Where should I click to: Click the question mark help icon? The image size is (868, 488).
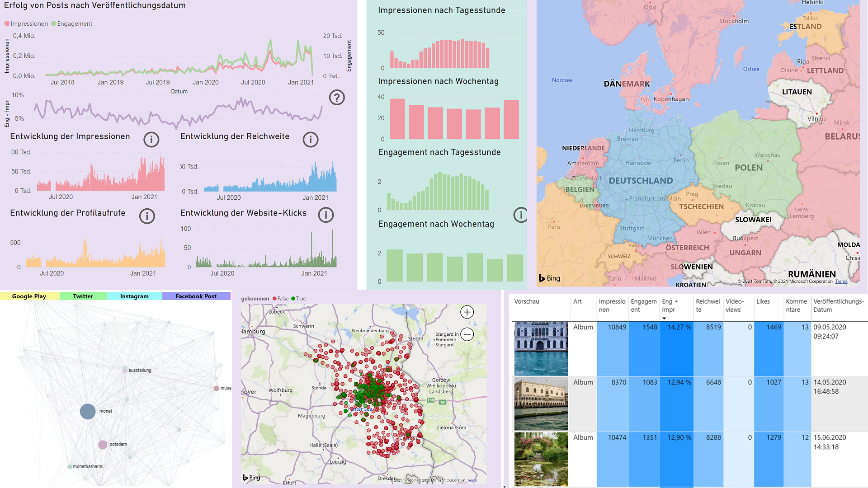click(x=337, y=98)
